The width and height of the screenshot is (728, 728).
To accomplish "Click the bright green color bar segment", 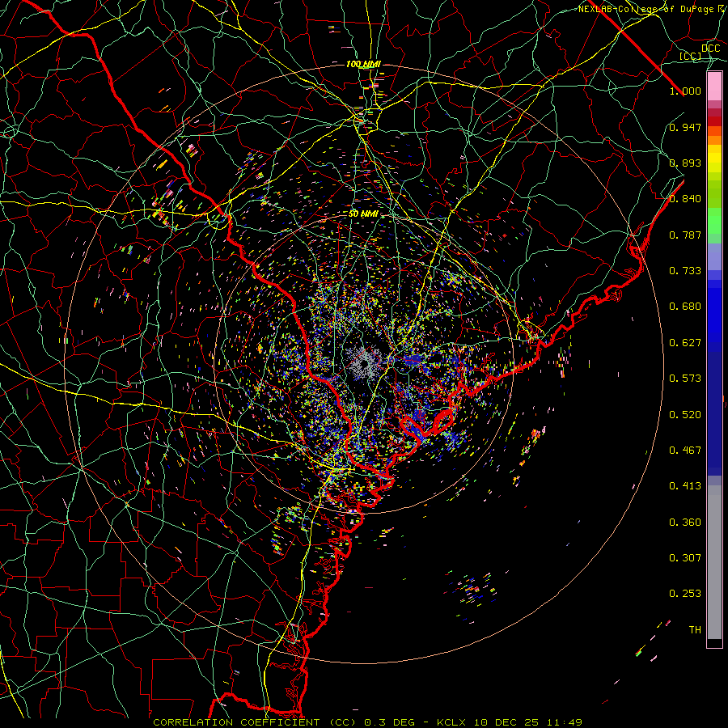I will click(714, 221).
